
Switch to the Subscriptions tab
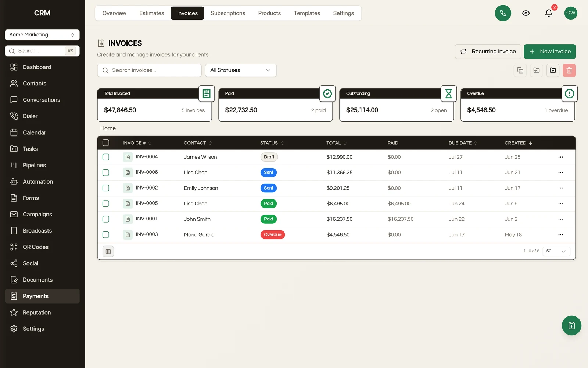228,13
